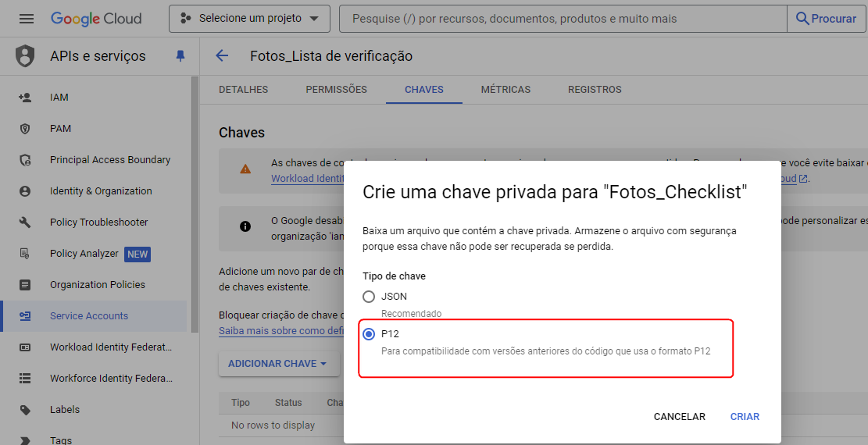The image size is (868, 445).
Task: Click the Status column header
Action: pyautogui.click(x=288, y=402)
